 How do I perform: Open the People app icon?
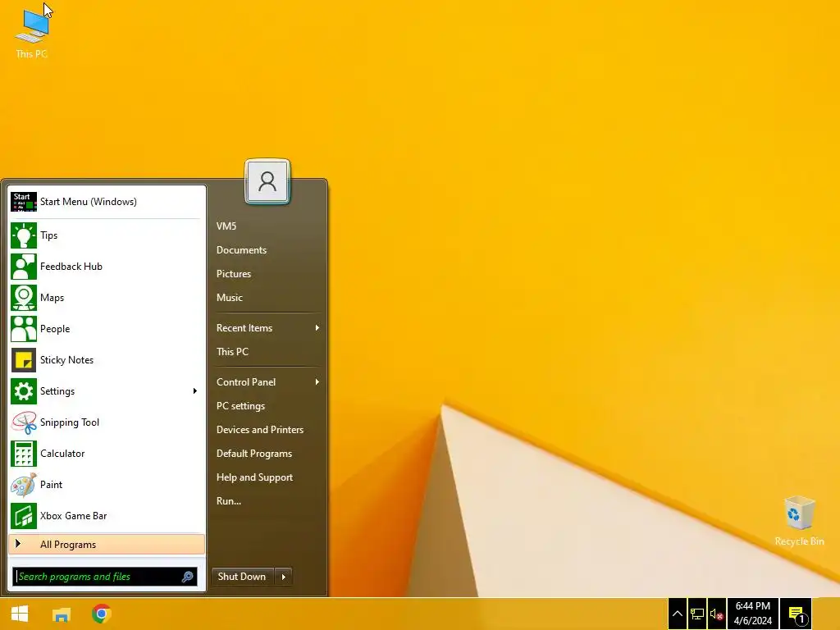point(24,328)
